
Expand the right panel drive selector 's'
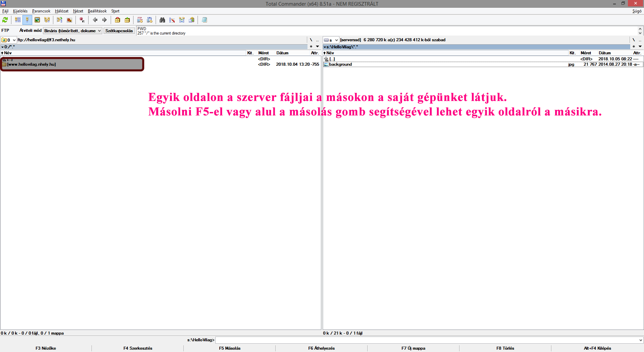[331, 40]
